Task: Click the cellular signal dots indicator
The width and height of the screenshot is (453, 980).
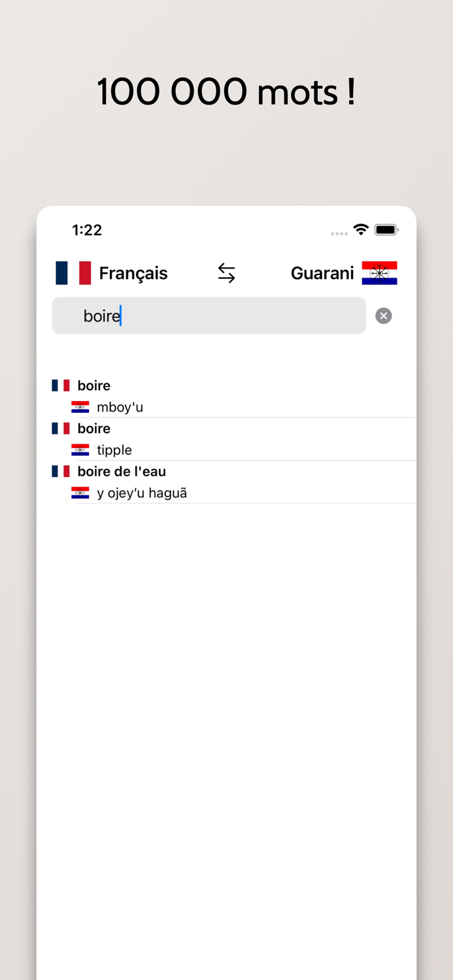Action: click(x=339, y=233)
